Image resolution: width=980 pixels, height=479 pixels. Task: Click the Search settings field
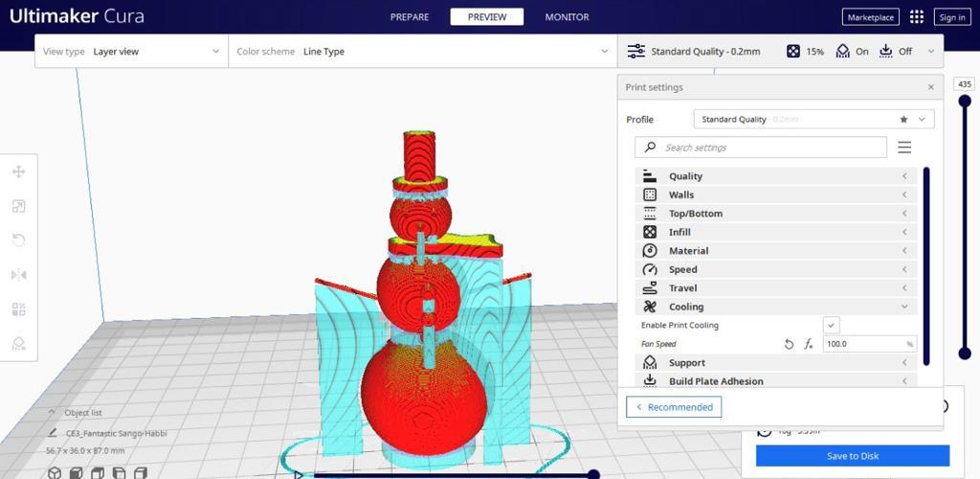(x=761, y=148)
